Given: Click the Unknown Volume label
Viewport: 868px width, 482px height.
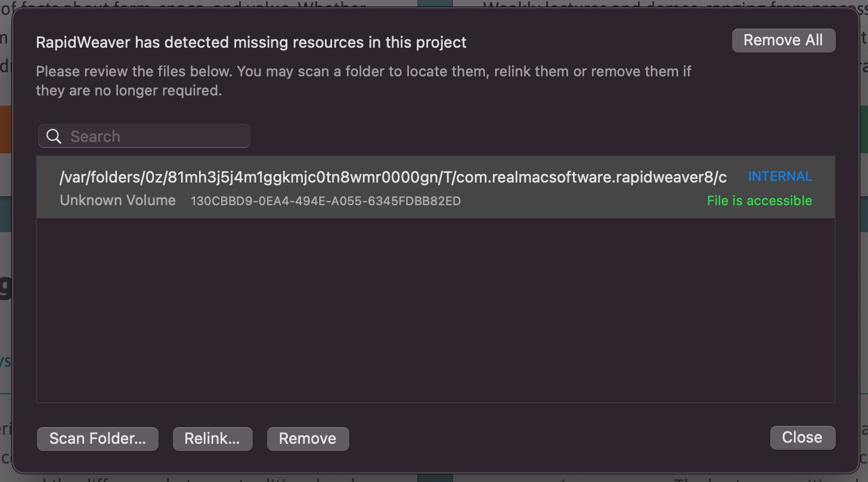Looking at the screenshot, I should pos(118,200).
